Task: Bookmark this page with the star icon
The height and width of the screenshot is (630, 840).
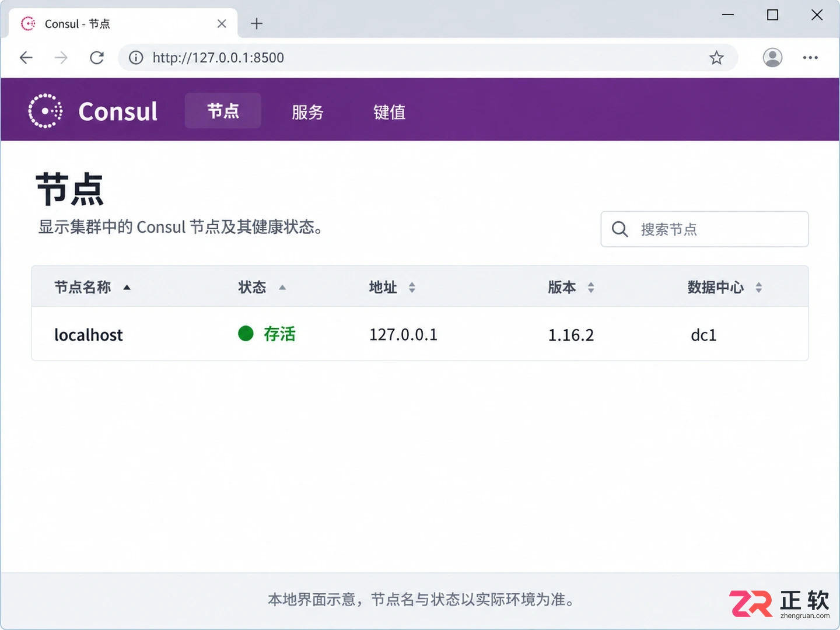Action: coord(716,58)
